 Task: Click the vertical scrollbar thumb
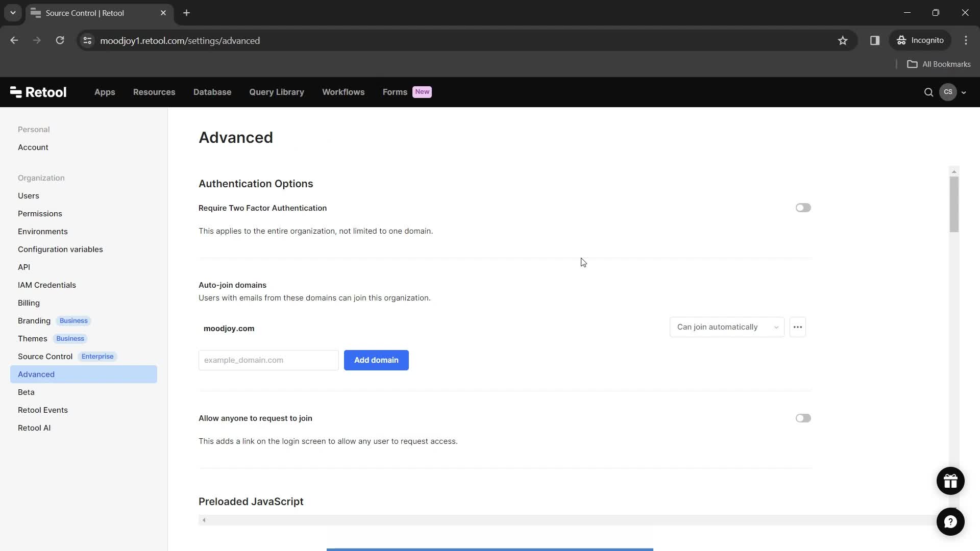953,204
